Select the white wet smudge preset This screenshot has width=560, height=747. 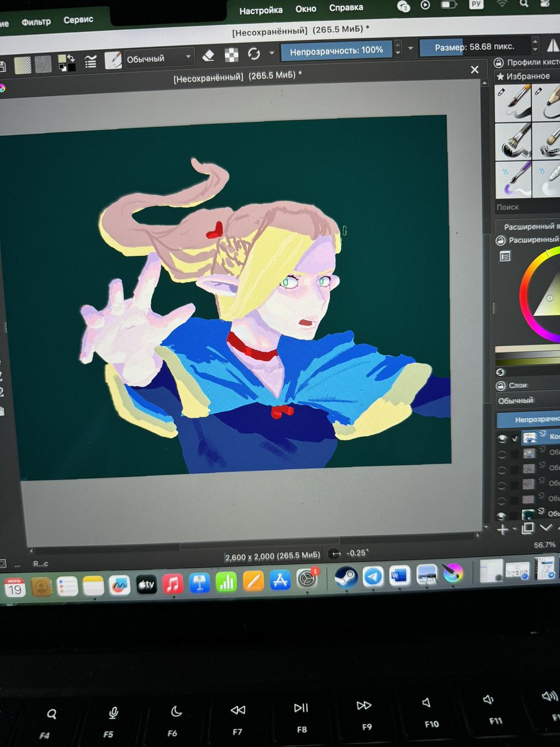click(546, 179)
